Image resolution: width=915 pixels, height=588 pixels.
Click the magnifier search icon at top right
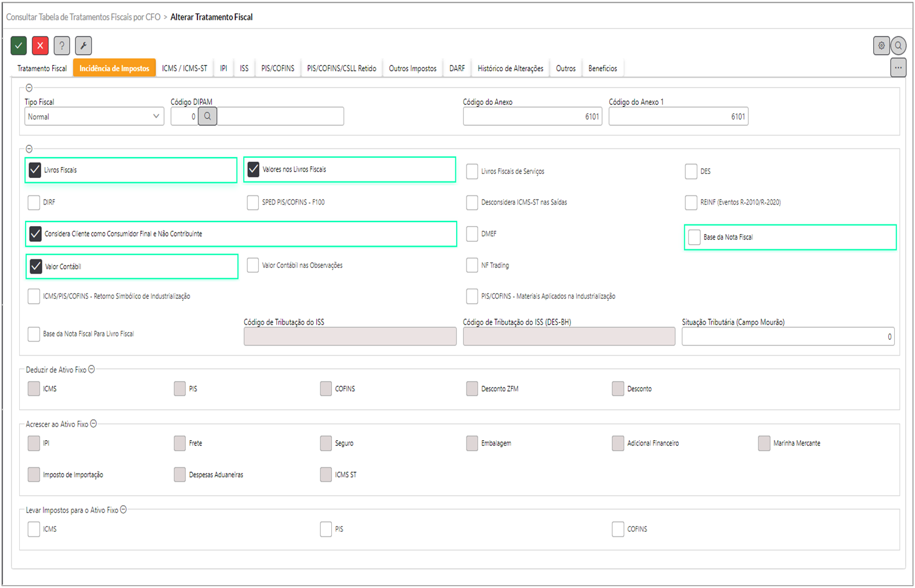(898, 45)
